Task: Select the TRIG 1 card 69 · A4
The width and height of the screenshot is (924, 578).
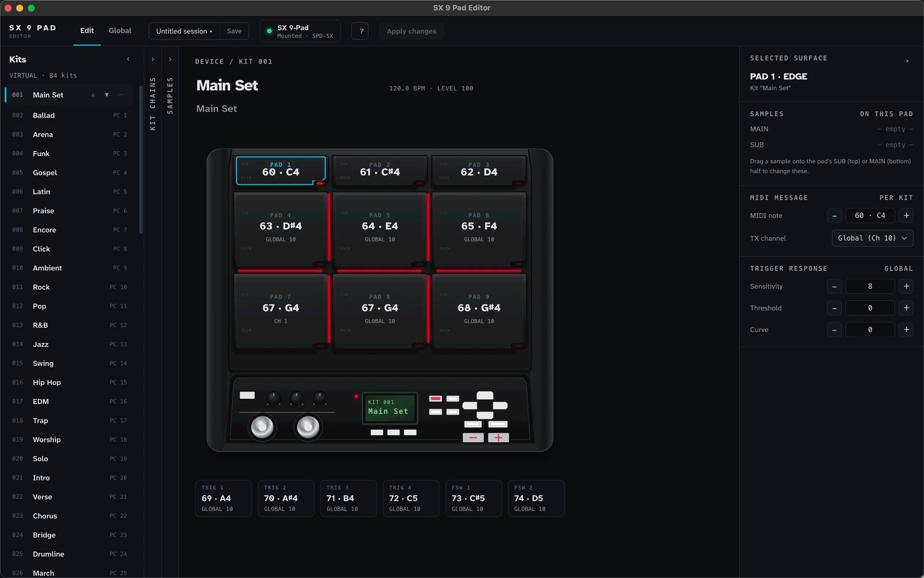Action: [223, 499]
